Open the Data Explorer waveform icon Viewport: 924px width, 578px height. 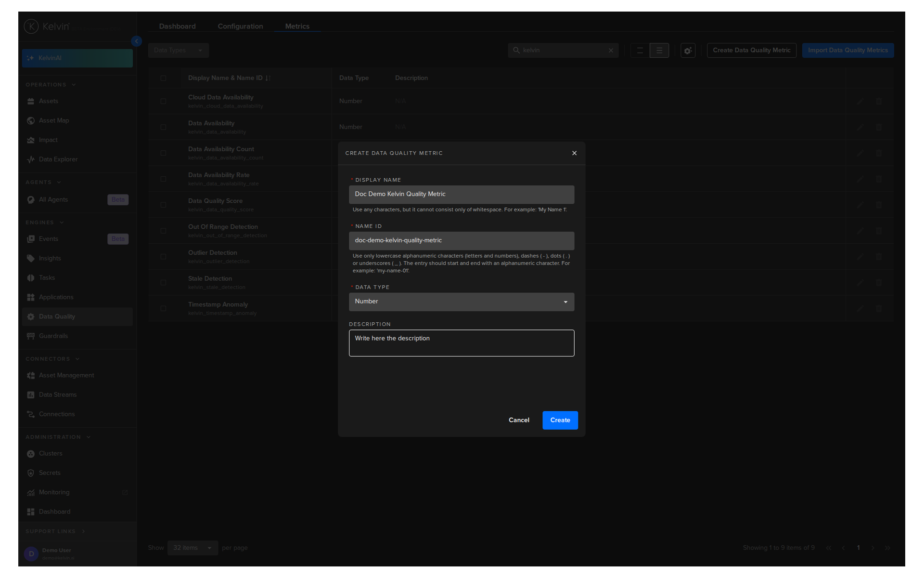point(31,159)
